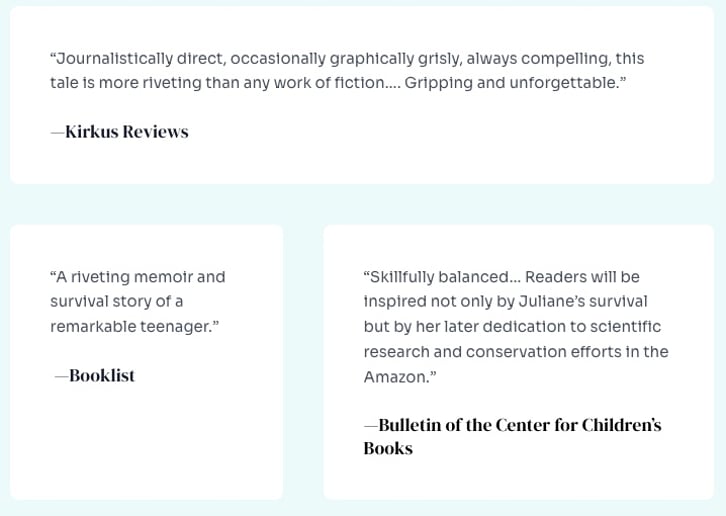
Task: Click 'survival story of a' line
Action: click(x=117, y=302)
